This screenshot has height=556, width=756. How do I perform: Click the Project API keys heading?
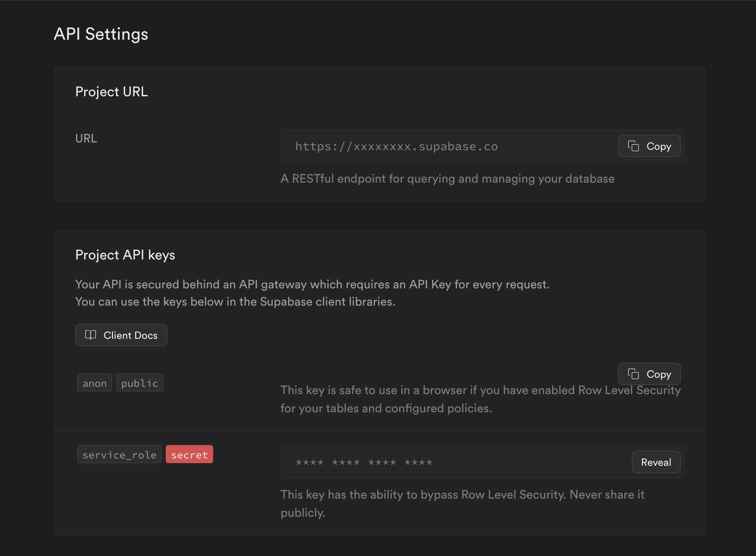point(125,255)
